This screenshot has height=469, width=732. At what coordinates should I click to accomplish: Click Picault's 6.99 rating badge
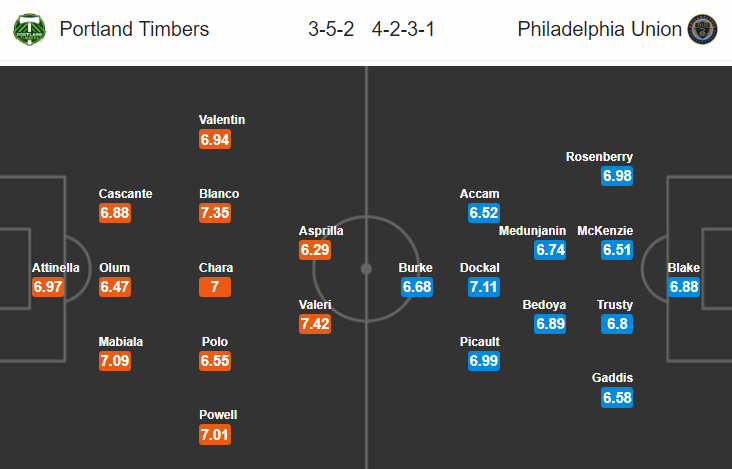pos(484,361)
